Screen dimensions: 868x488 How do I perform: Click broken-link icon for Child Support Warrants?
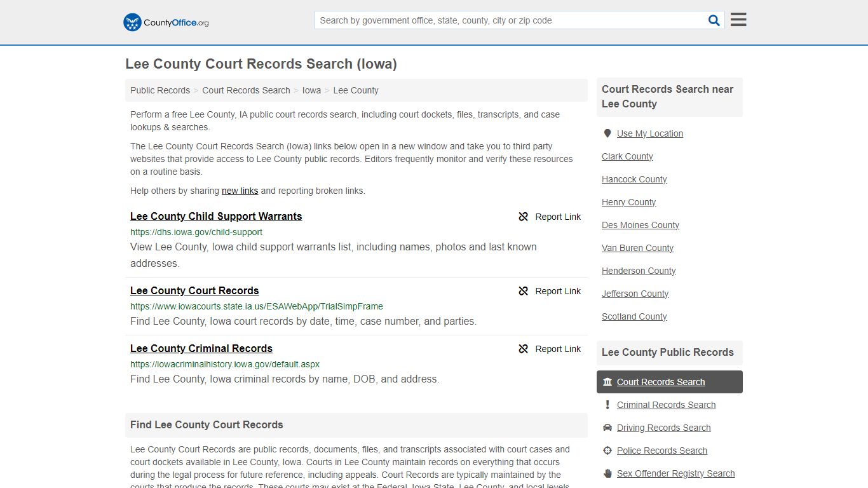coord(524,217)
